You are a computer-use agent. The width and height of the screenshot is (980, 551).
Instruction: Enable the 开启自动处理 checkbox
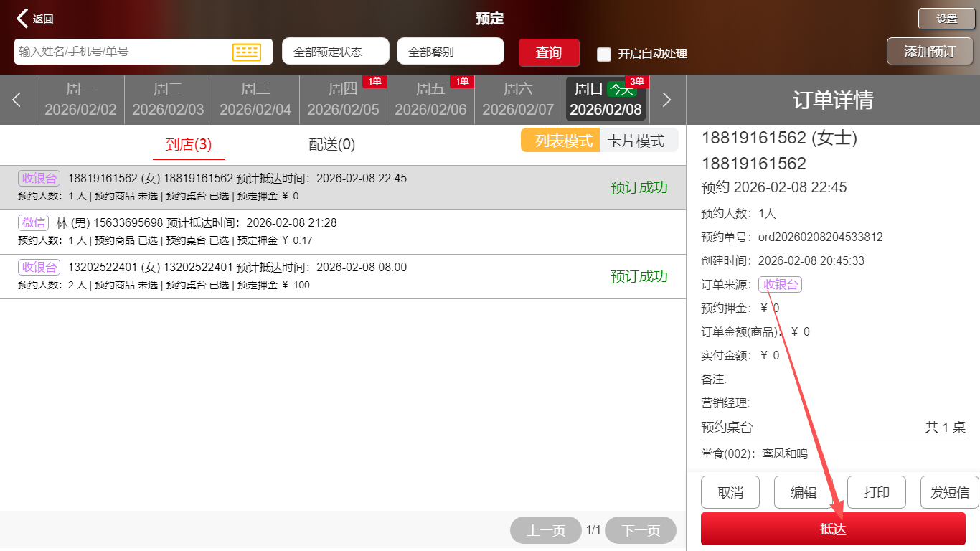(604, 54)
